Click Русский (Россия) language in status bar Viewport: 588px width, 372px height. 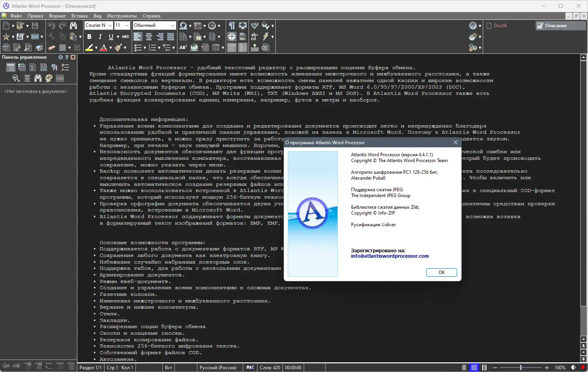click(218, 368)
